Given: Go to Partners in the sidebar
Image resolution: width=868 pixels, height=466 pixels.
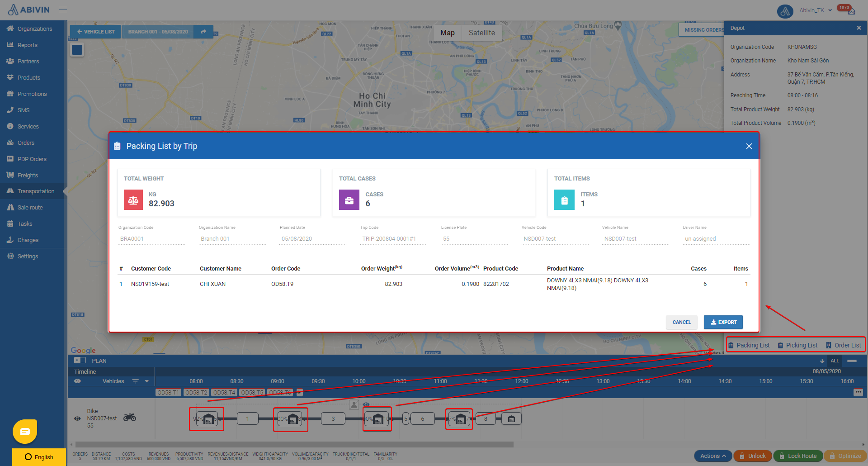Looking at the screenshot, I should [28, 61].
